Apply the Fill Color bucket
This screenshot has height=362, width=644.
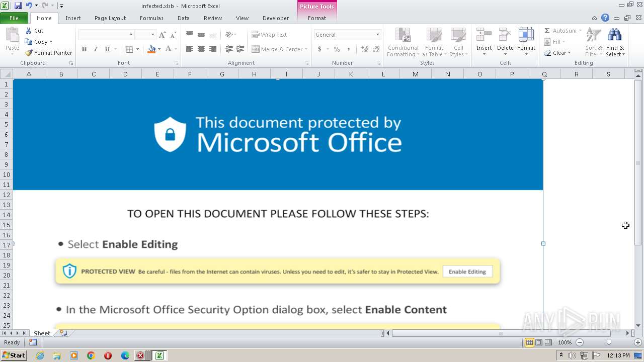[x=151, y=49]
